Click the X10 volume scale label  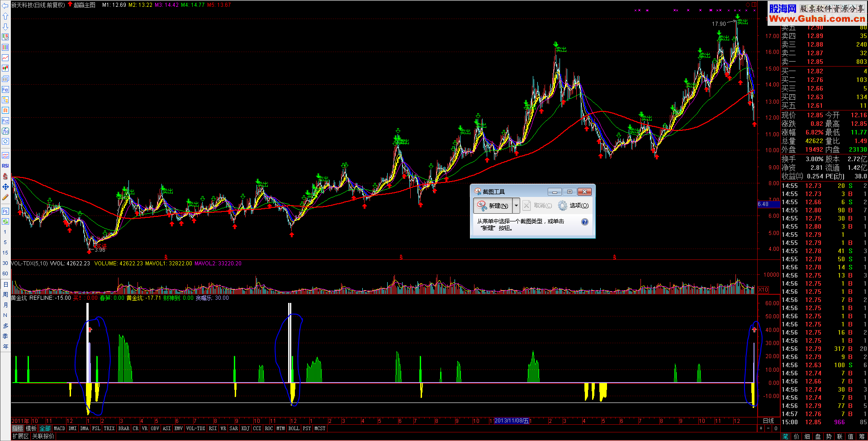coord(763,289)
